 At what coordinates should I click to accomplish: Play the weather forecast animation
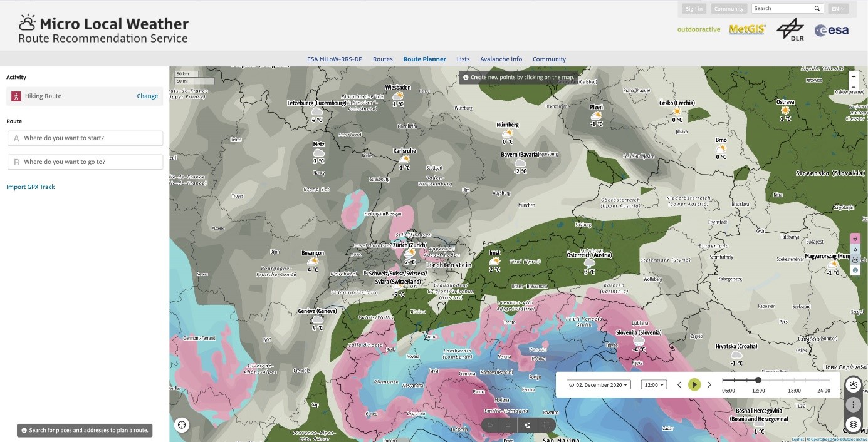coord(694,384)
